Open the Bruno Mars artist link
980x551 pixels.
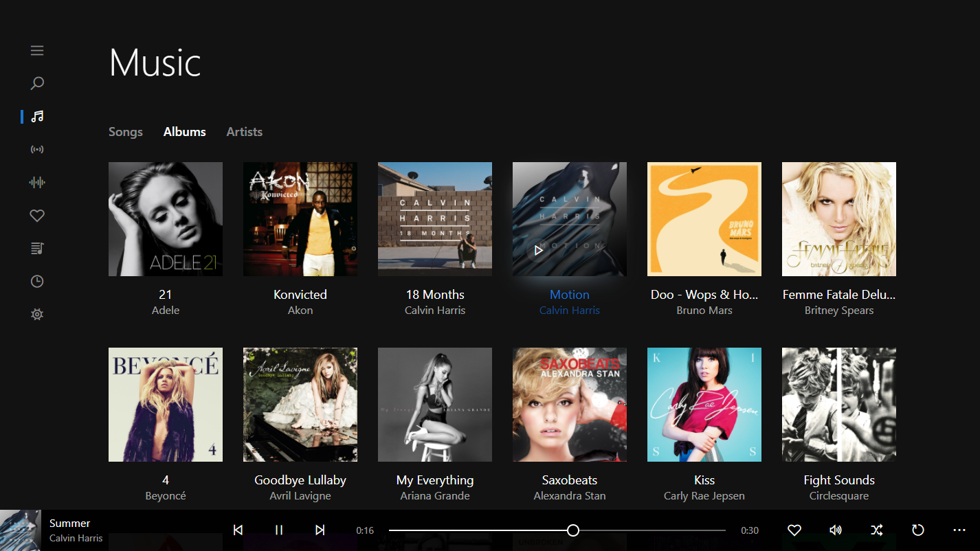click(704, 311)
